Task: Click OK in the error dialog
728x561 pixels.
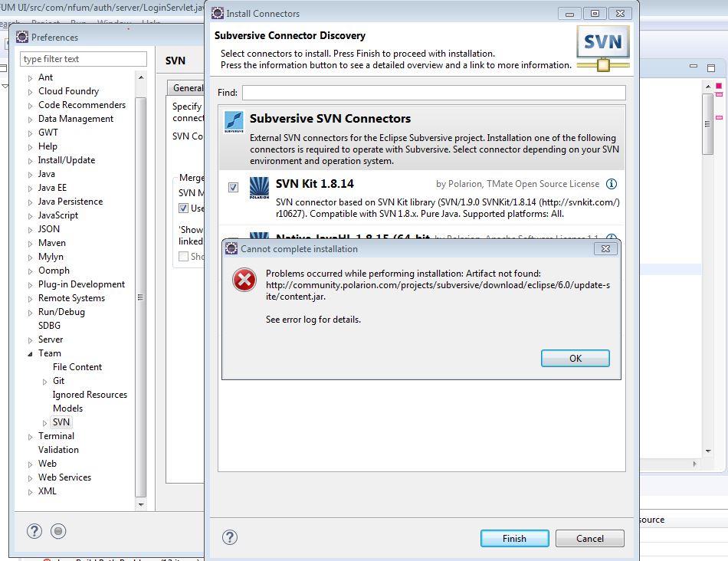Action: tap(575, 358)
